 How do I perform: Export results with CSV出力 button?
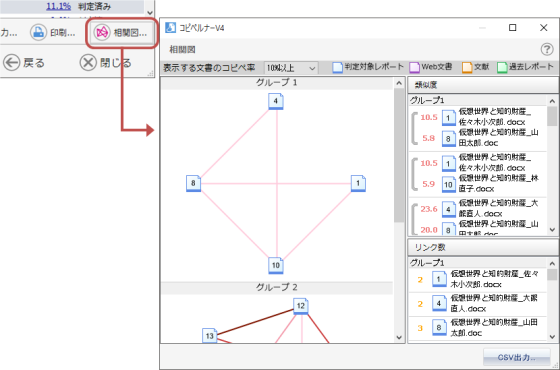(516, 357)
